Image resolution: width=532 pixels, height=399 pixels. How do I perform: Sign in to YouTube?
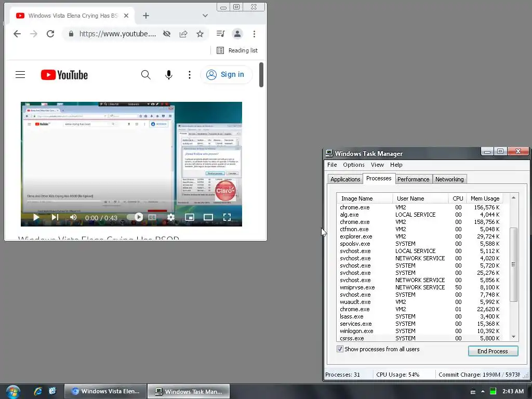(x=226, y=75)
